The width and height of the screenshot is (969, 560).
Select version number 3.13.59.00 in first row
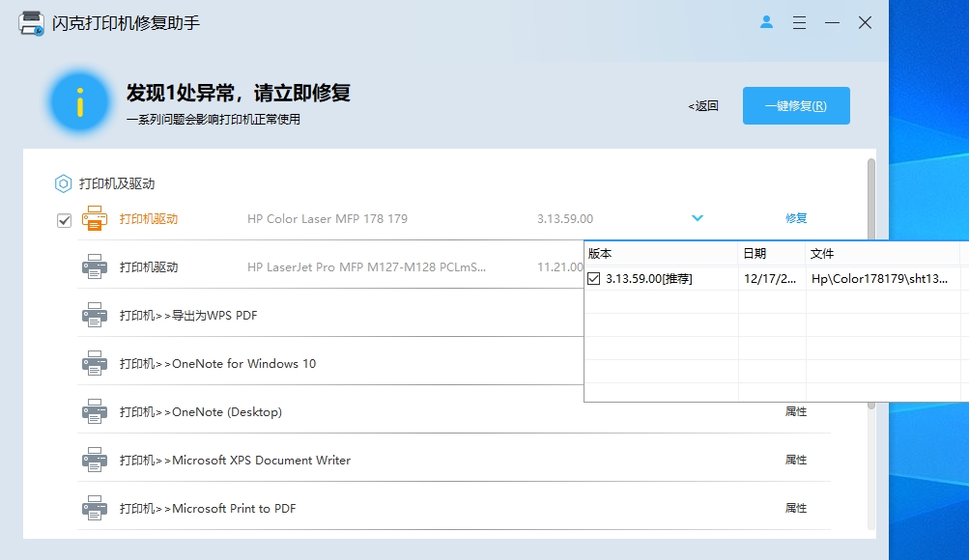[565, 218]
